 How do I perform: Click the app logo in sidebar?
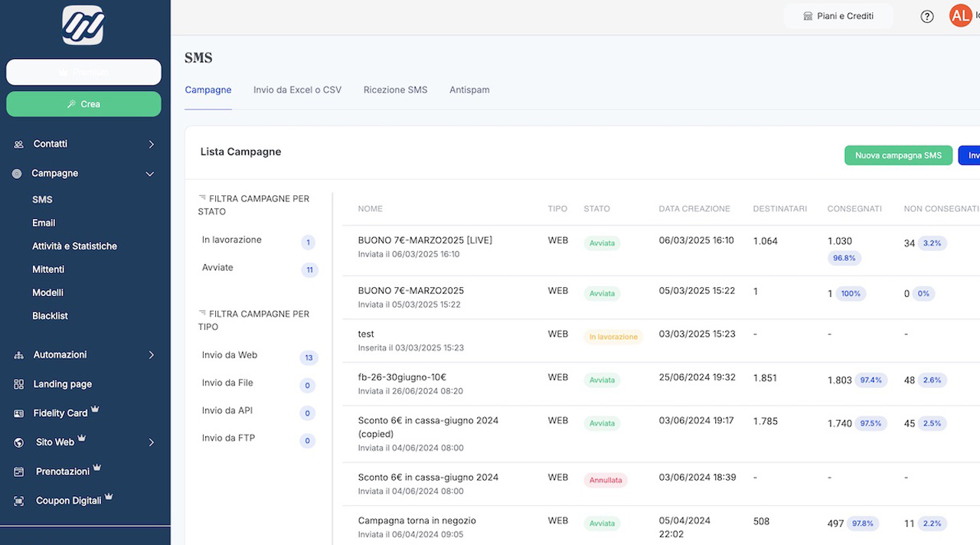coord(83,25)
